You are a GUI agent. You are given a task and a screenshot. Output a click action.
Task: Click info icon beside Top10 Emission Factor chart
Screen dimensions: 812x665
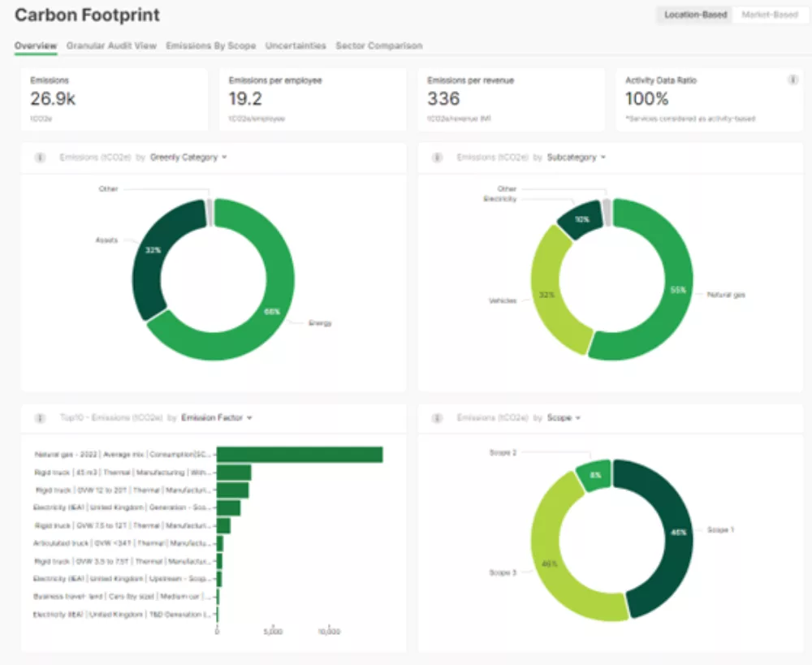[x=39, y=418]
